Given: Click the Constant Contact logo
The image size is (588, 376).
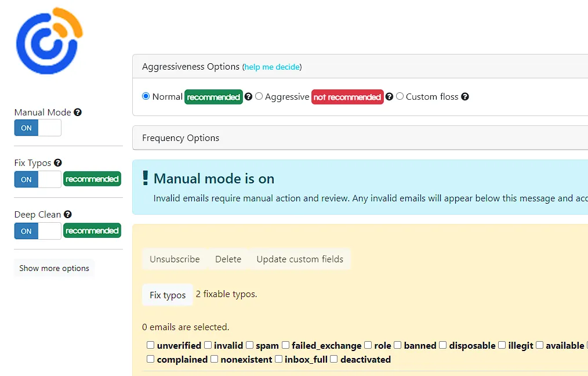Looking at the screenshot, I should pyautogui.click(x=49, y=41).
